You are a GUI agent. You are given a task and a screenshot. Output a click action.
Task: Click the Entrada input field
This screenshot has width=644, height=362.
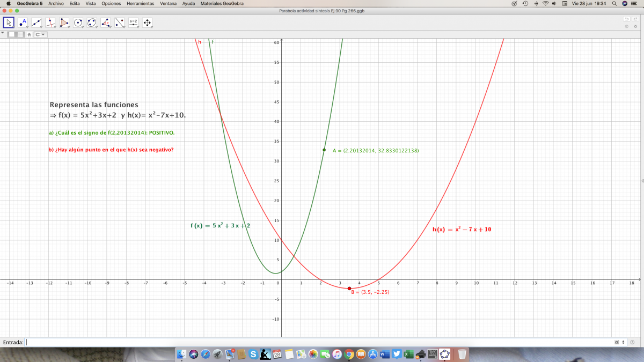317,342
